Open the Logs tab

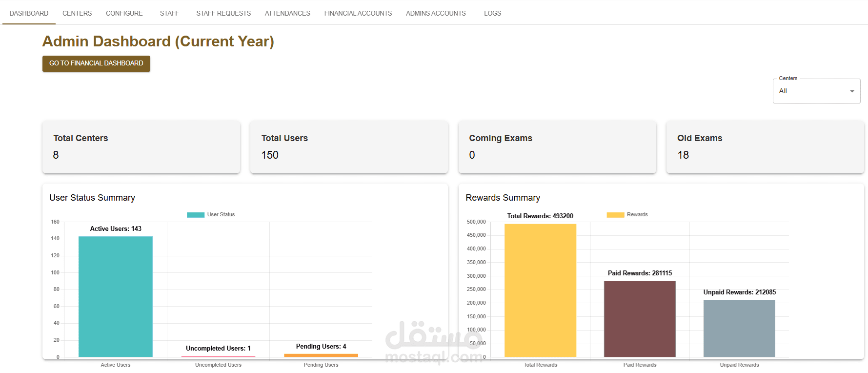coord(492,13)
